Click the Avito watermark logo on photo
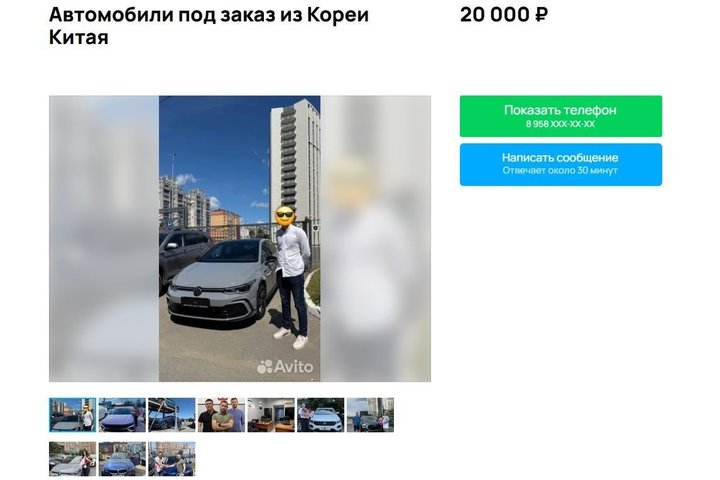The image size is (720, 480). tap(285, 367)
